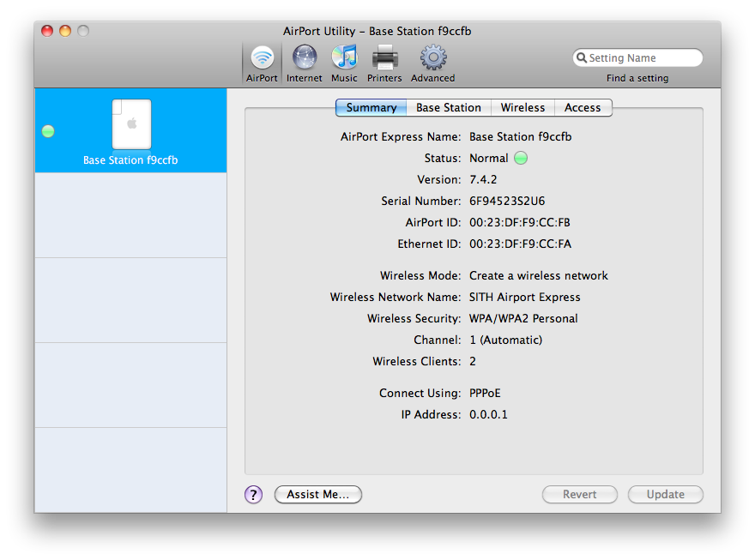Click the Normal status text
The height and width of the screenshot is (560, 755).
click(x=489, y=159)
